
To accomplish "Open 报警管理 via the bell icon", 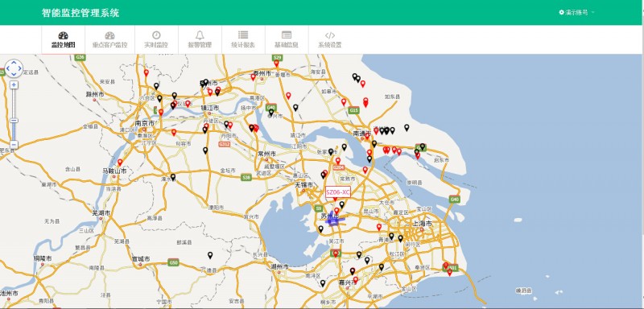I will coord(200,39).
